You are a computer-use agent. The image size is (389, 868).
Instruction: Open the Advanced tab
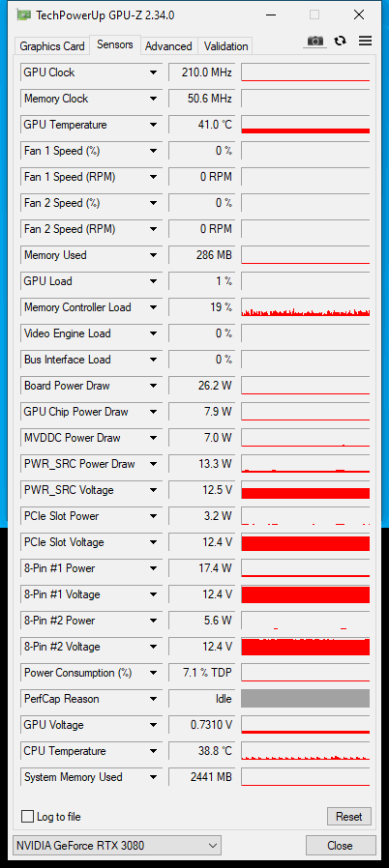[168, 46]
